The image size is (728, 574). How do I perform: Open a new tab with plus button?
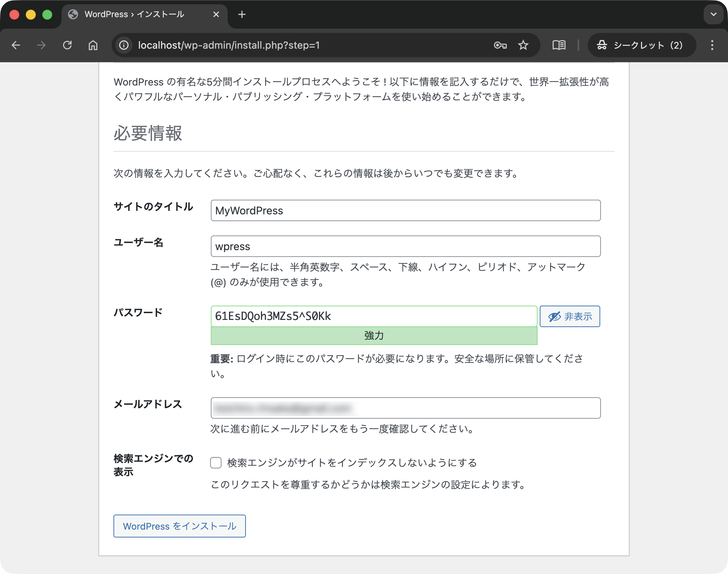(x=242, y=14)
